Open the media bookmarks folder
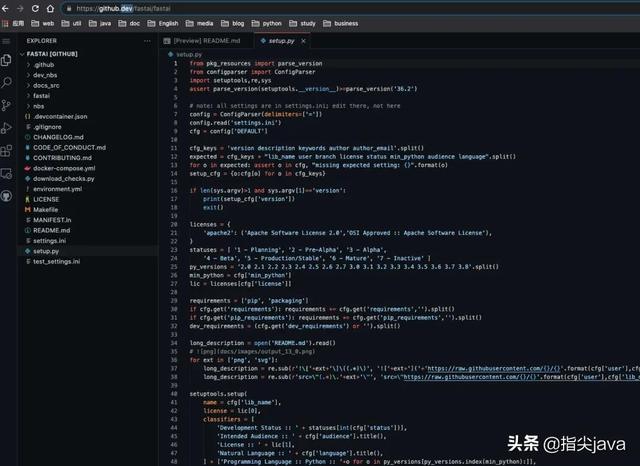The height and width of the screenshot is (466, 640). pyautogui.click(x=200, y=24)
